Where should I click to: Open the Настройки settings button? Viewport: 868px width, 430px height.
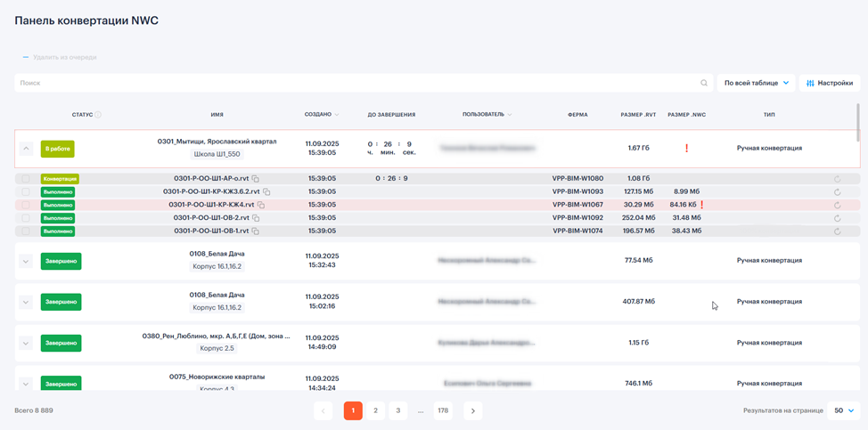[x=829, y=83]
